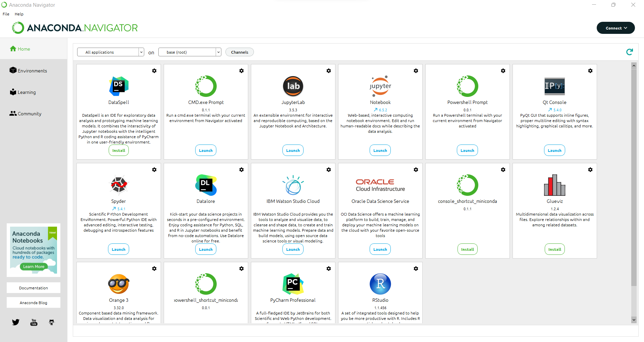
Task: Launch the Jupyter Notebook application
Action: pyautogui.click(x=380, y=151)
